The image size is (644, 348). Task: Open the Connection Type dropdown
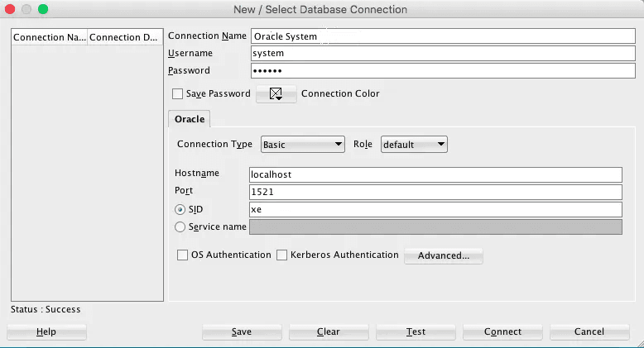(302, 145)
